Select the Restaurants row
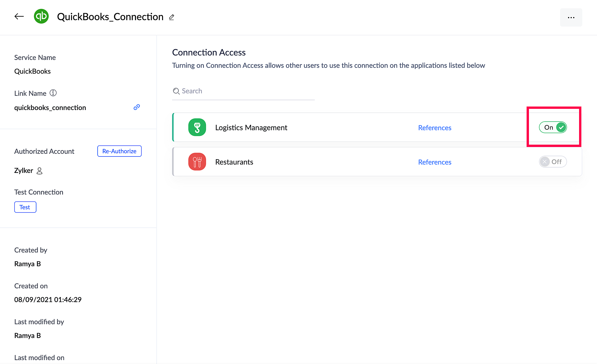Image resolution: width=597 pixels, height=364 pixels. pyautogui.click(x=328, y=162)
